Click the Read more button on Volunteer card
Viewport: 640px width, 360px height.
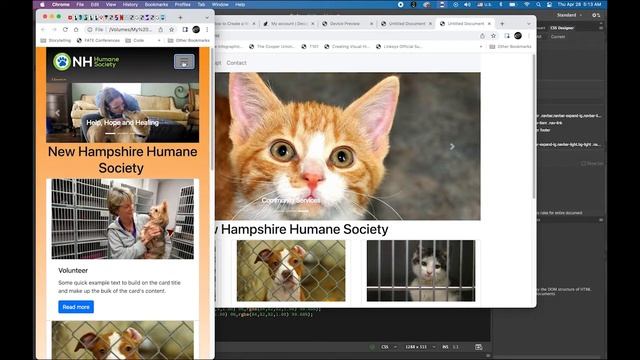click(76, 307)
